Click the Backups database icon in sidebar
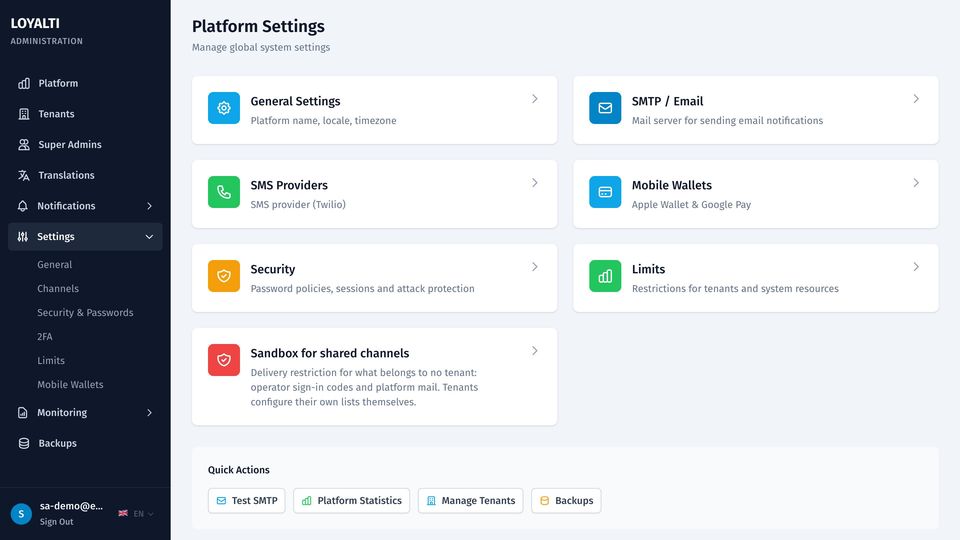This screenshot has width=960, height=540. (x=24, y=443)
